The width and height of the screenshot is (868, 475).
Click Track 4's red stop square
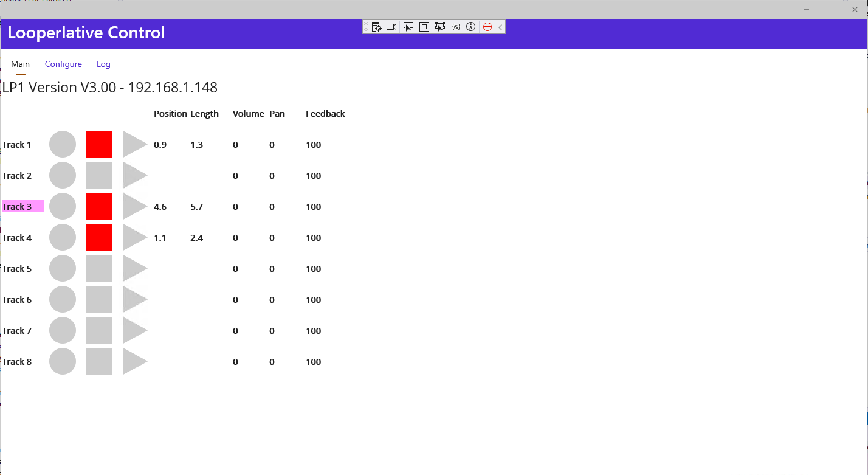point(99,237)
